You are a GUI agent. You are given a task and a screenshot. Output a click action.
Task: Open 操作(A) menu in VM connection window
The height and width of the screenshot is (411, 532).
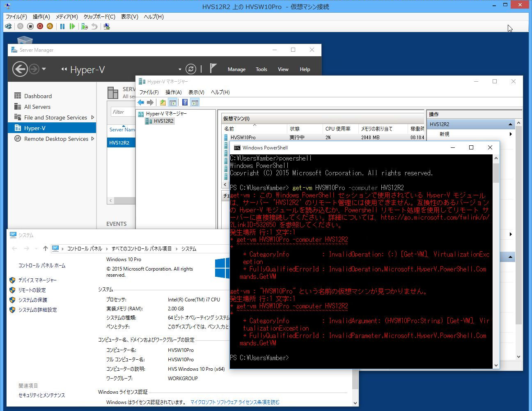[41, 17]
